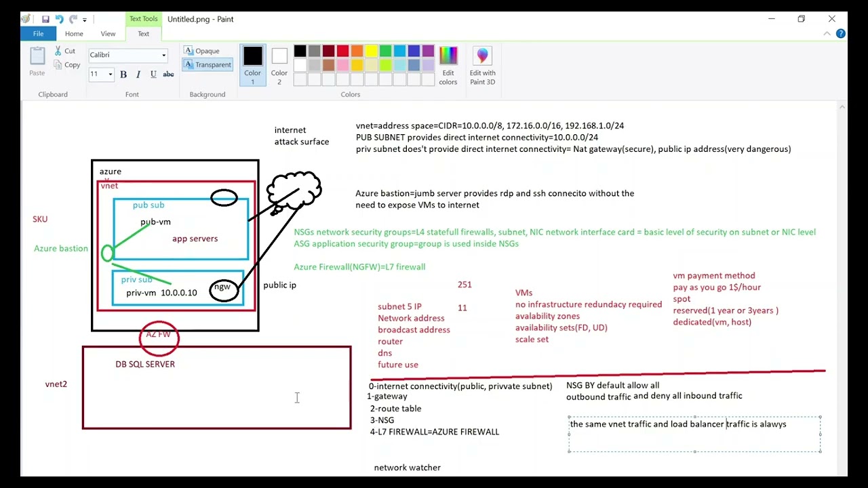Viewport: 868px width, 488px height.
Task: Toggle Italic formatting
Action: click(x=138, y=74)
